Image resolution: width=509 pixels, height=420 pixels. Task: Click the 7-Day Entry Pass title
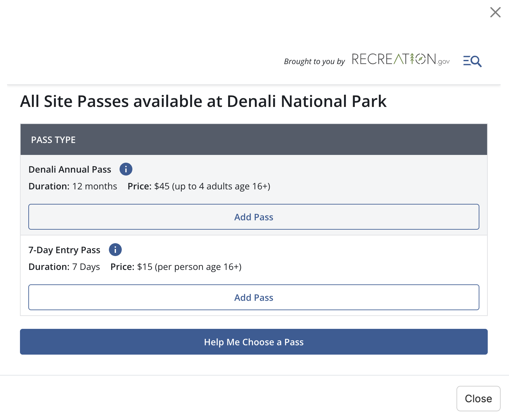[64, 250]
